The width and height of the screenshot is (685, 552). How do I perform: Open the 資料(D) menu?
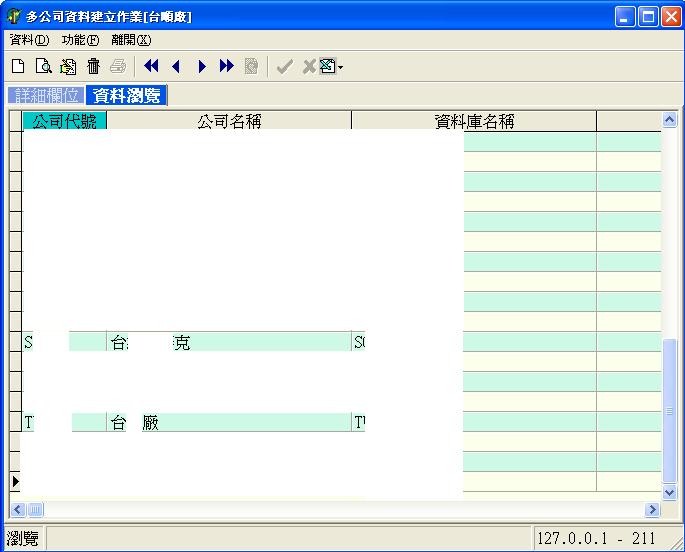29,40
